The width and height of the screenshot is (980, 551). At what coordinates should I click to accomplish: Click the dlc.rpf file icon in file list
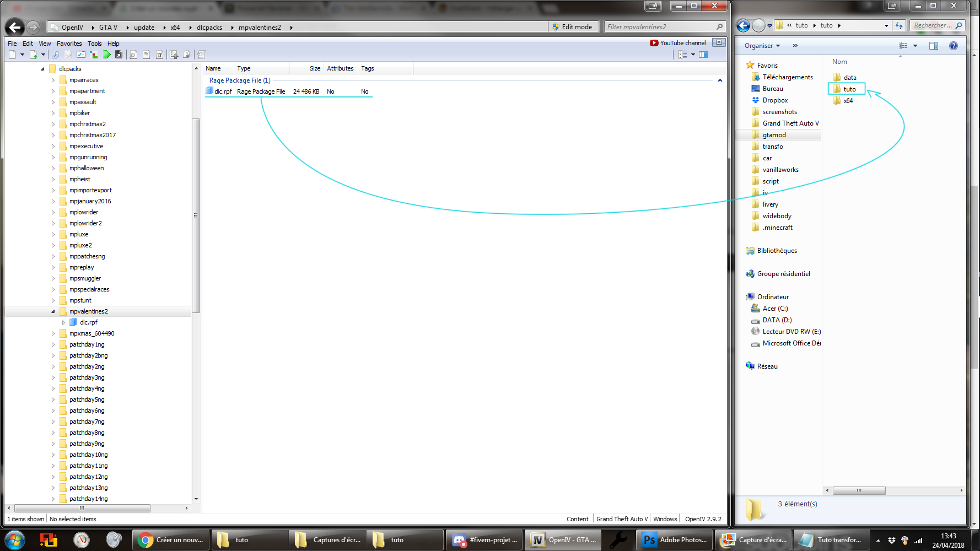click(x=209, y=91)
